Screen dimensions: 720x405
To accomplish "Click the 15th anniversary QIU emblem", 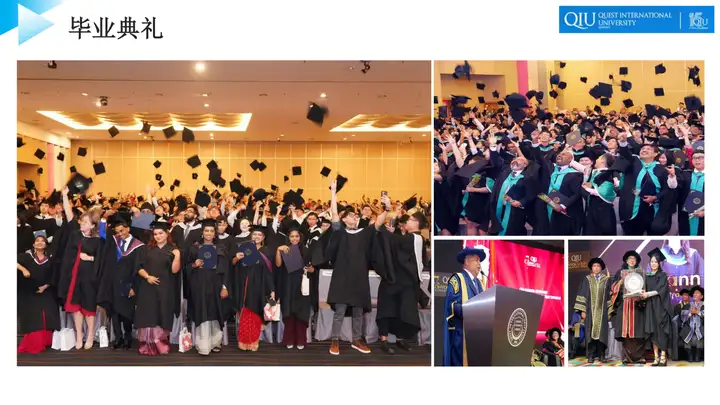I will (x=698, y=20).
